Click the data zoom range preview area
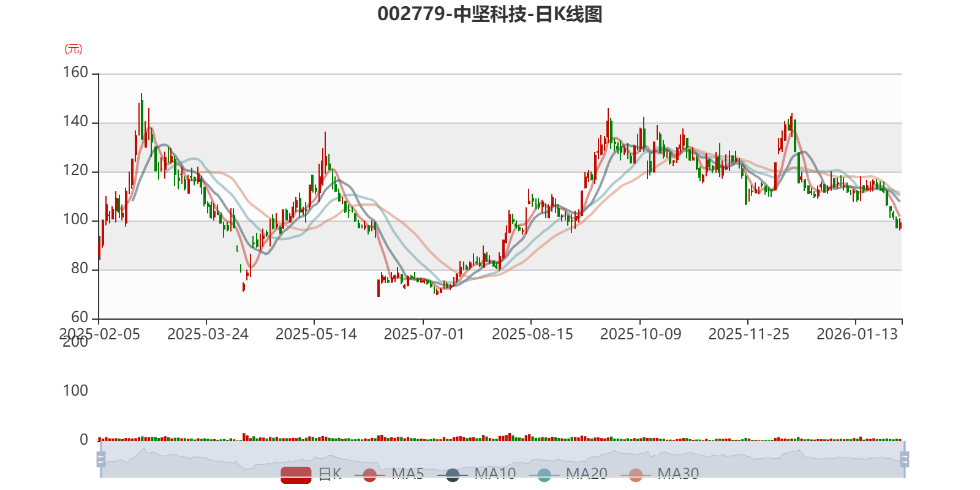 click(x=502, y=459)
